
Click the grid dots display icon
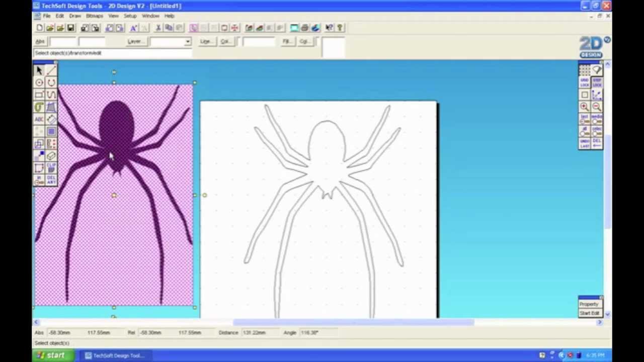584,70
